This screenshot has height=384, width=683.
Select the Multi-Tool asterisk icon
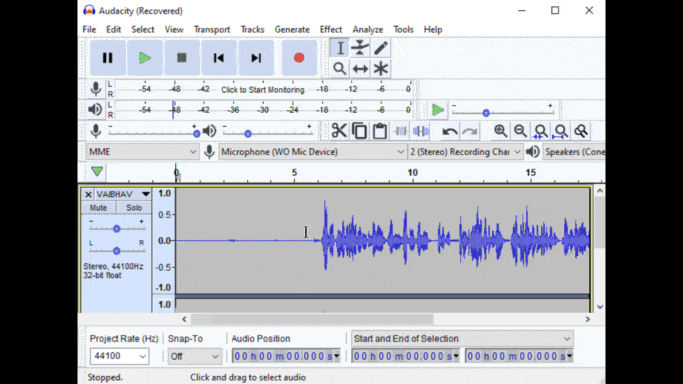click(x=381, y=68)
